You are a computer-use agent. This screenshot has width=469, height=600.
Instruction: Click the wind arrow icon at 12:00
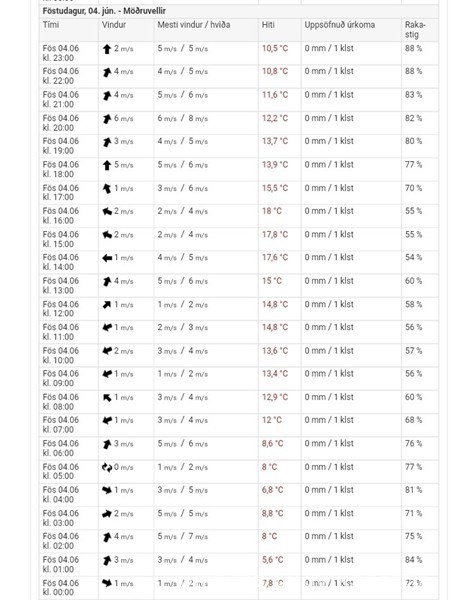pyautogui.click(x=107, y=305)
